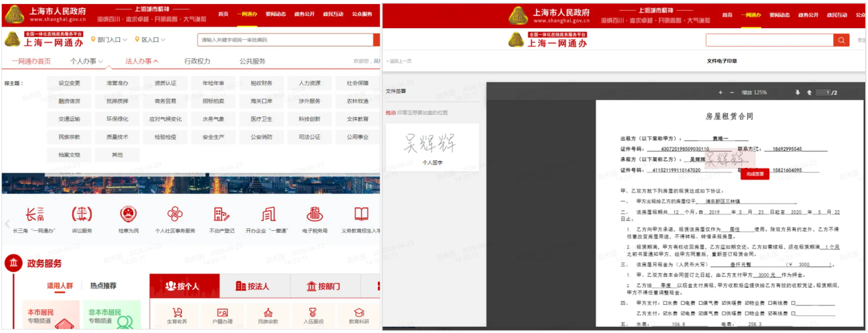Screen dimensions: 868x333
Task: Click the 完成签署 button
Action: pos(754,174)
